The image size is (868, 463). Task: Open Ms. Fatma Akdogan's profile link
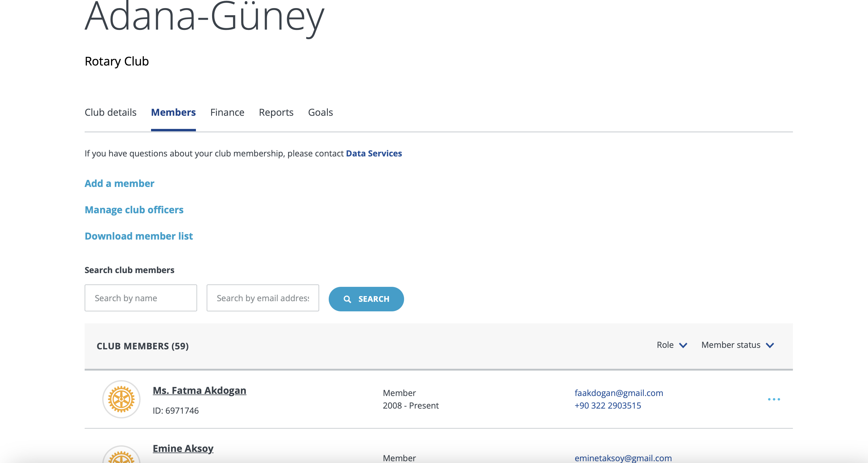[199, 390]
